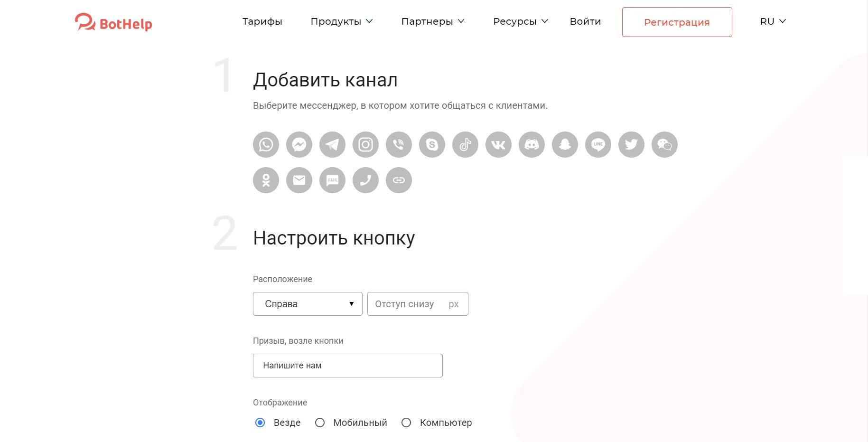Click the BotHelp logo
Screen dimensions: 868x442
pyautogui.click(x=113, y=22)
